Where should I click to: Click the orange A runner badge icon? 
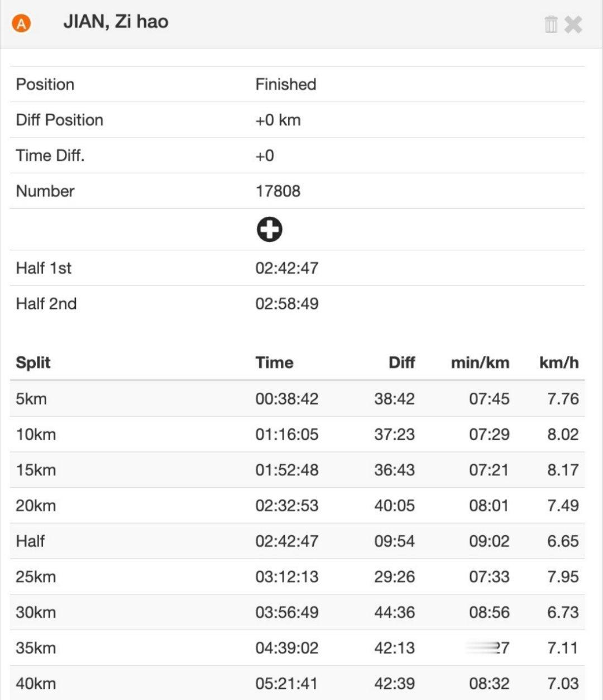(21, 24)
